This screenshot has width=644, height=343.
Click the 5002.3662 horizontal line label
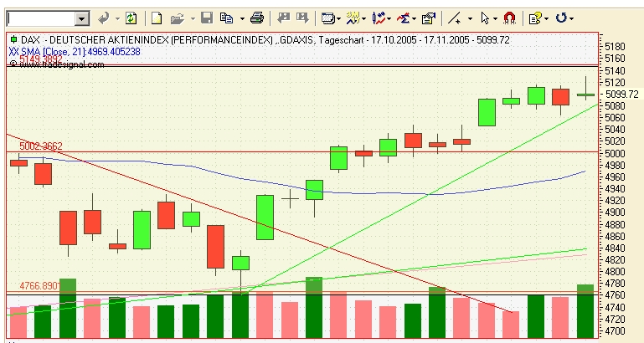click(x=41, y=146)
